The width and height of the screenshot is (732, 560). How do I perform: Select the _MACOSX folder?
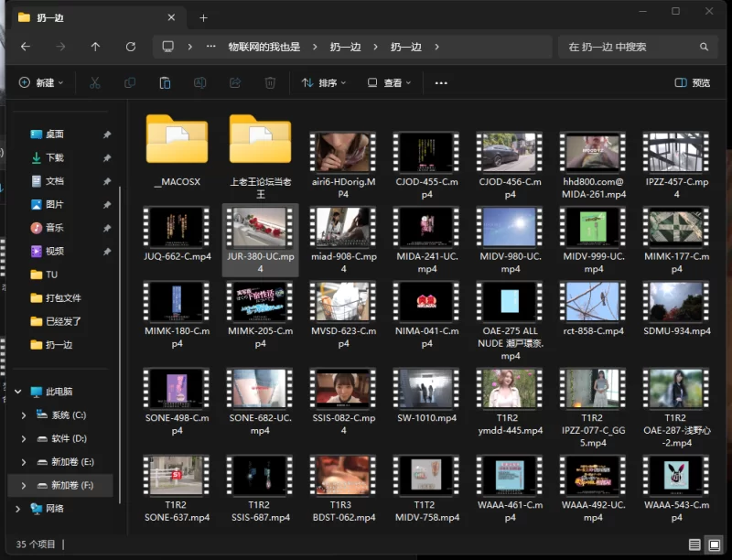tap(177, 151)
